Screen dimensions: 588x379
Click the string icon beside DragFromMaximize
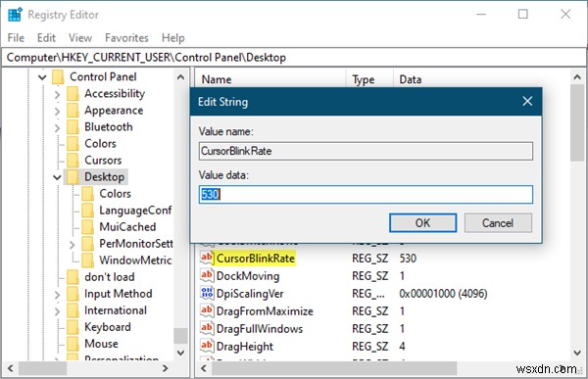pos(207,310)
